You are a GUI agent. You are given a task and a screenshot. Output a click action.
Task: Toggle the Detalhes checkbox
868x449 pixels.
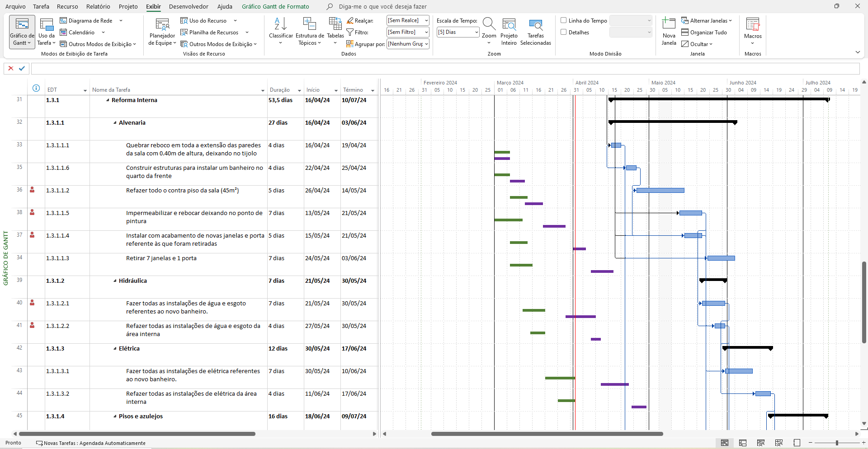tap(564, 32)
